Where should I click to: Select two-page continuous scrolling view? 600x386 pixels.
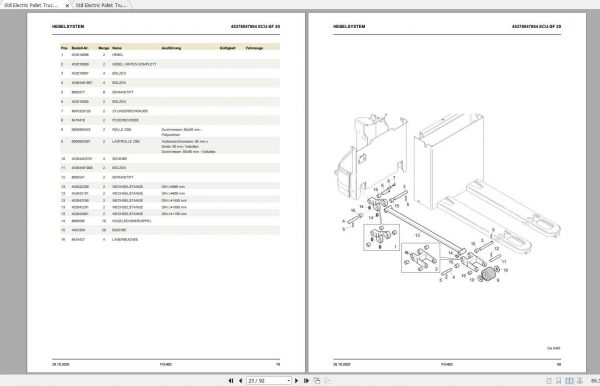point(580,381)
